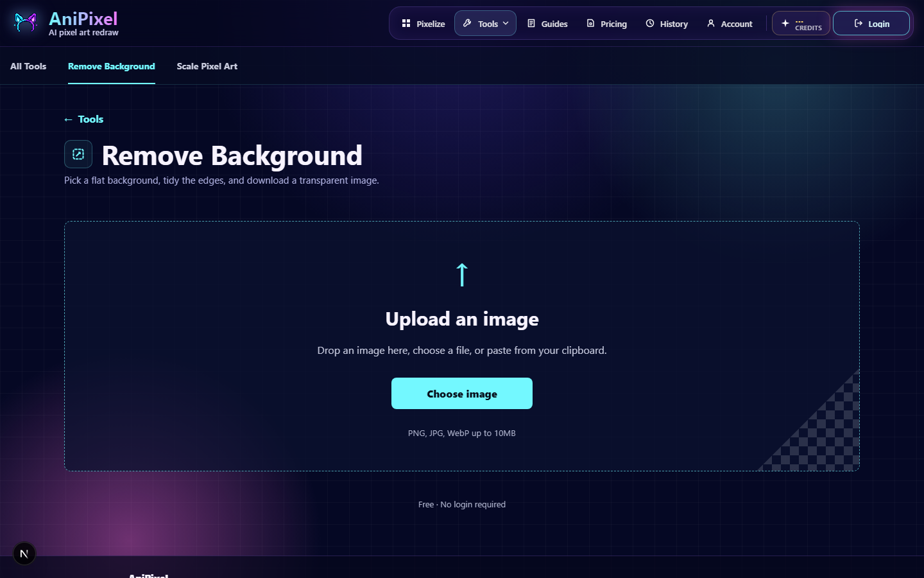Click the Tools wrench icon
The height and width of the screenshot is (578, 924).
[x=467, y=23]
